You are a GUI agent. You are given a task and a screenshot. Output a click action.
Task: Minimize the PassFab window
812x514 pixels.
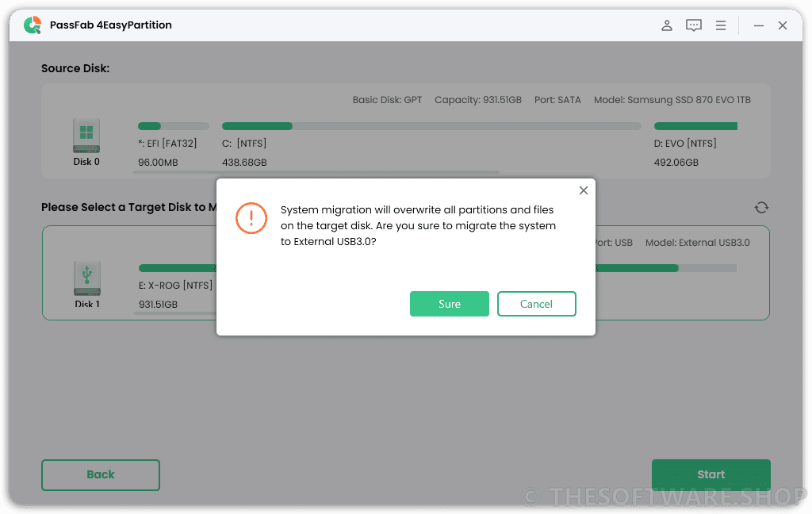759,25
